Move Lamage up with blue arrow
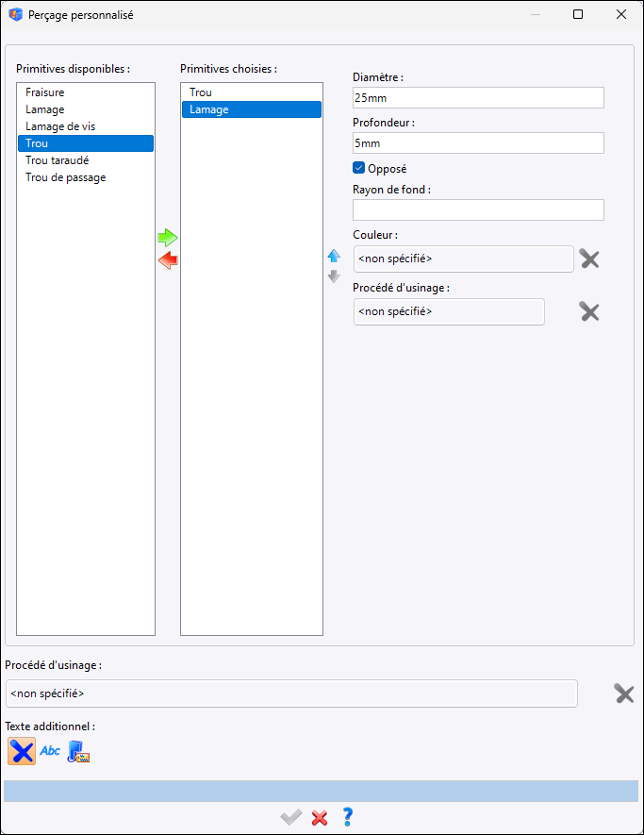Viewport: 644px width, 835px height. [334, 256]
